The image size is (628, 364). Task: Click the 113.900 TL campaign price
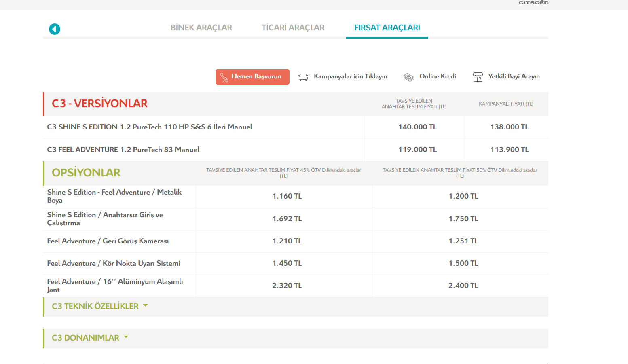point(510,150)
